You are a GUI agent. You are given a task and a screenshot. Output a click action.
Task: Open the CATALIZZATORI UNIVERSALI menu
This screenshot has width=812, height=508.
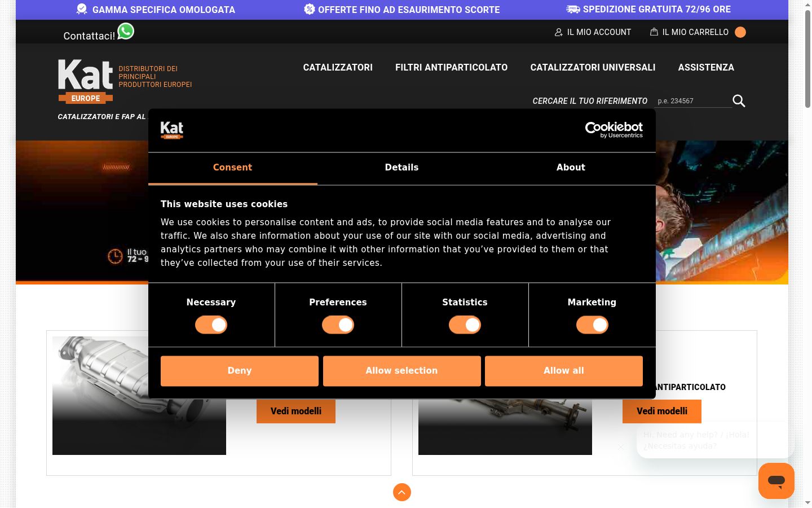coord(593,67)
